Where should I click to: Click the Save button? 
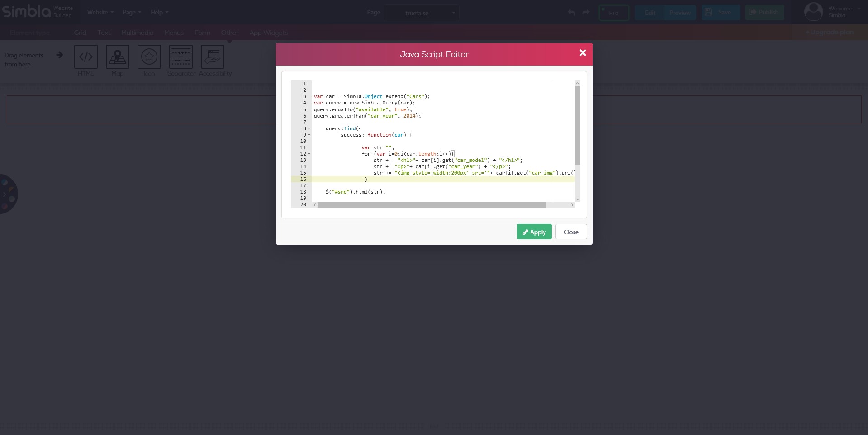click(721, 13)
